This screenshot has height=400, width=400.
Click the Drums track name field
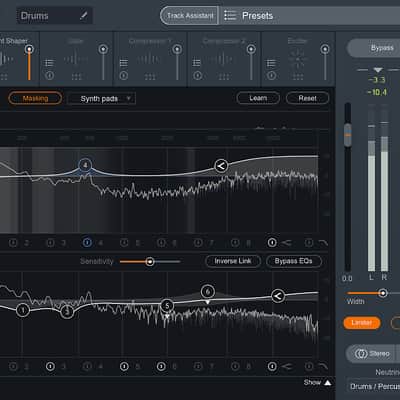pyautogui.click(x=54, y=16)
